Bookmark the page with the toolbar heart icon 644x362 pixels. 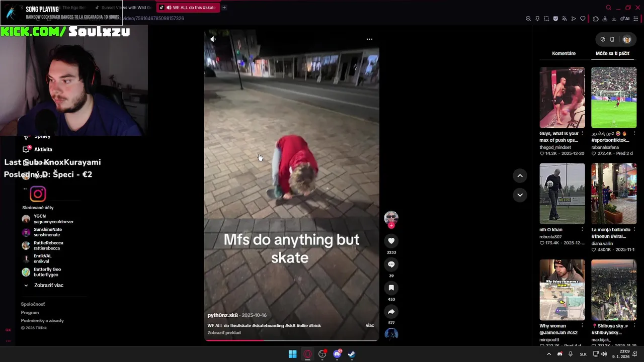pyautogui.click(x=583, y=19)
